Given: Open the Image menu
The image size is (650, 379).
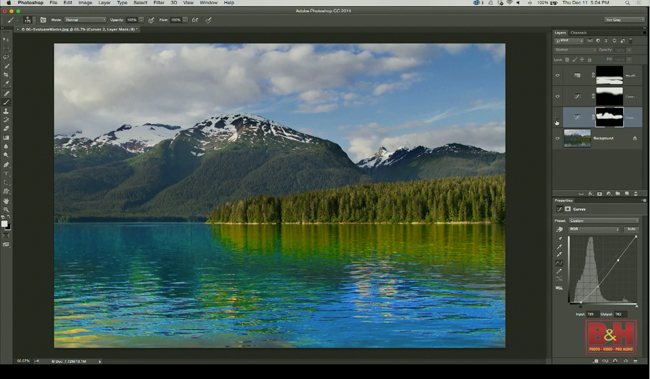Looking at the screenshot, I should pos(85,2).
